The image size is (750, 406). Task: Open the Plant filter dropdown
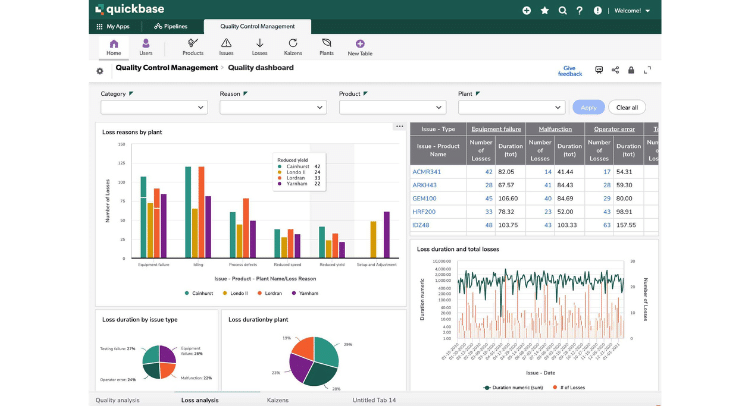pos(512,108)
